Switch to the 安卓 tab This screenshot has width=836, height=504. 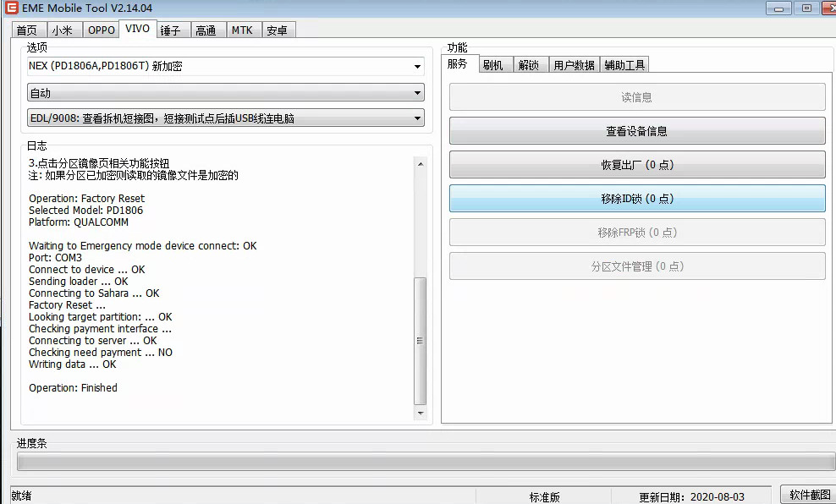tap(278, 30)
